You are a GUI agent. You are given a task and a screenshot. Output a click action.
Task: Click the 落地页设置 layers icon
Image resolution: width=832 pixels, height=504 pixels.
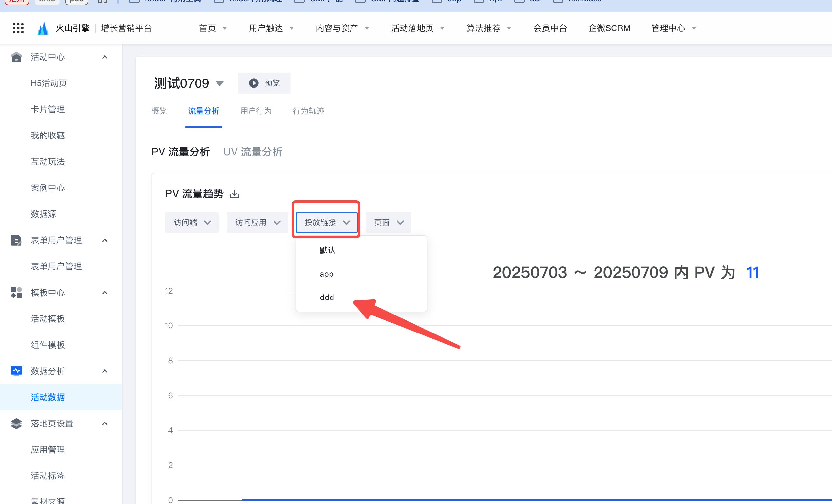coord(16,423)
